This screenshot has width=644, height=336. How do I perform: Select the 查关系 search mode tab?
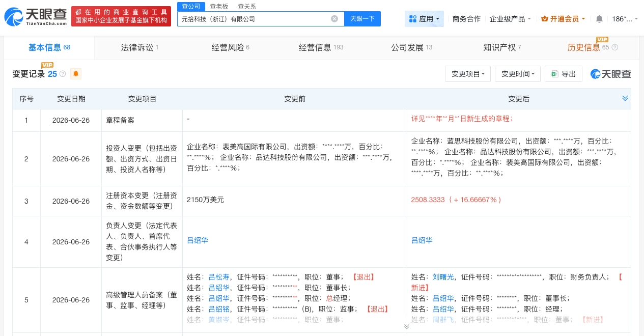click(x=247, y=6)
